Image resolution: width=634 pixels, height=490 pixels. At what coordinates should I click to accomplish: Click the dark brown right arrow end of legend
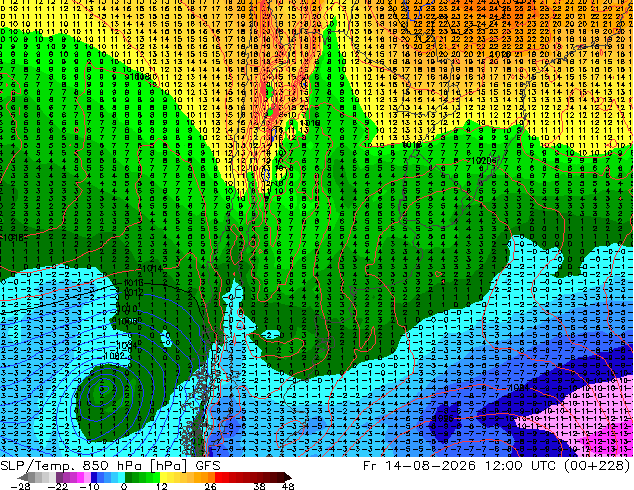pyautogui.click(x=287, y=477)
